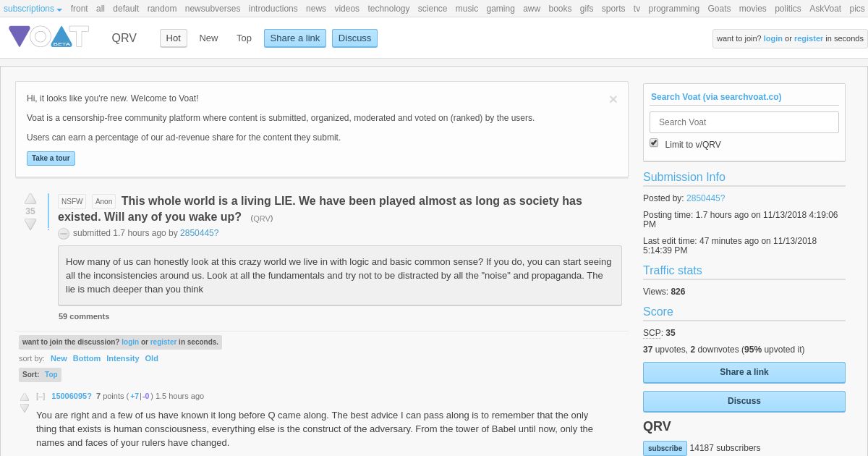Upvote the comment by 15006095?
Viewport: 868px width, 456px height.
25,397
